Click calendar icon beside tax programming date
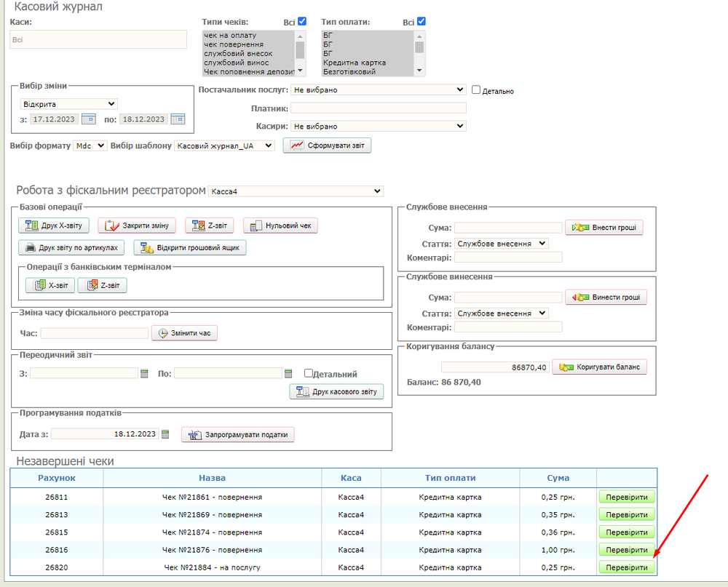Image resolution: width=728 pixels, height=587 pixels. 165,434
